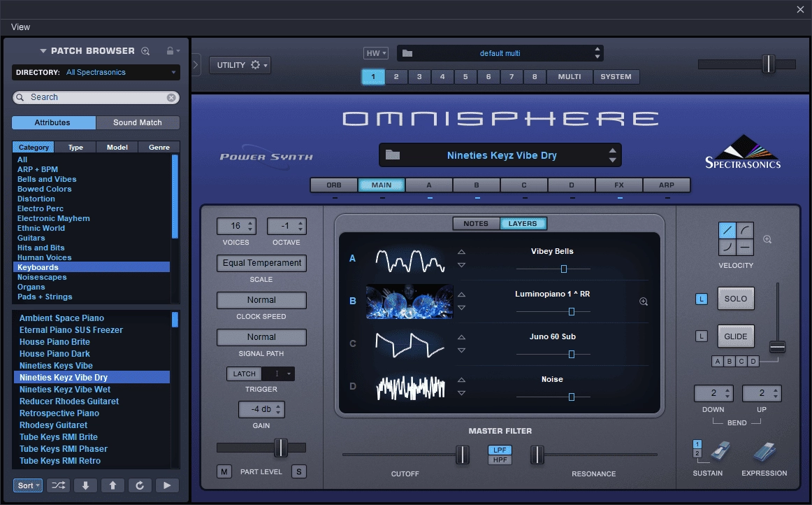The height and width of the screenshot is (505, 812).
Task: Zoom into layer B Luminopiano magnifier
Action: (644, 301)
